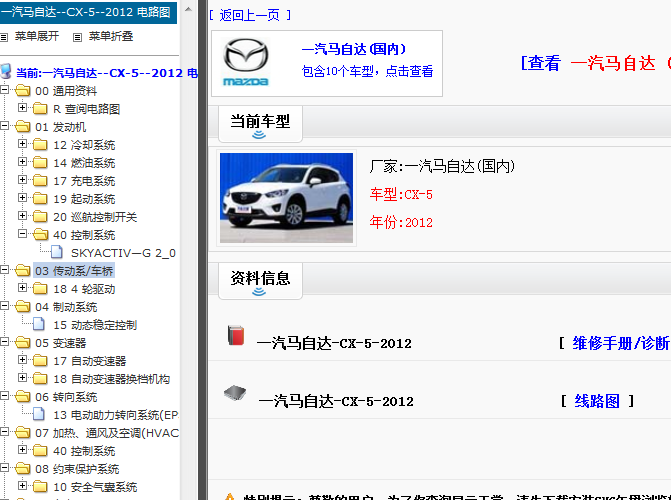This screenshot has width=671, height=500.
Task: Click the folder icon of 17 充电系统
Action: point(40,180)
